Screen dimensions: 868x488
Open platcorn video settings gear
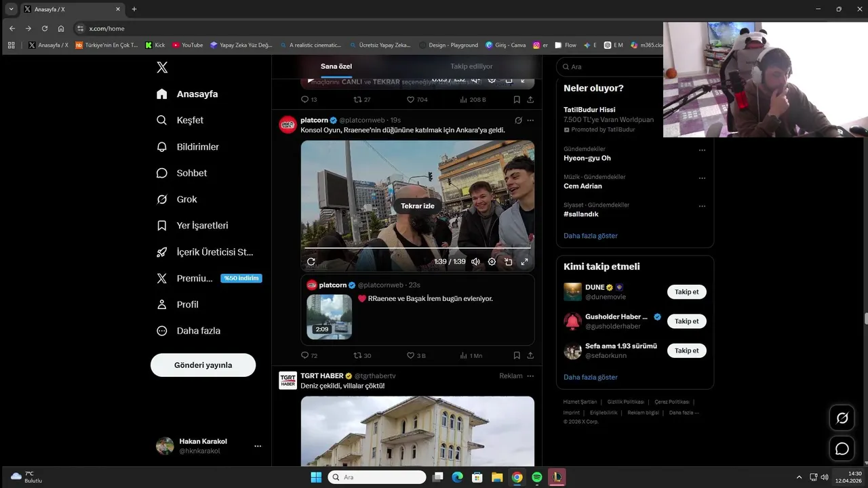pyautogui.click(x=492, y=262)
